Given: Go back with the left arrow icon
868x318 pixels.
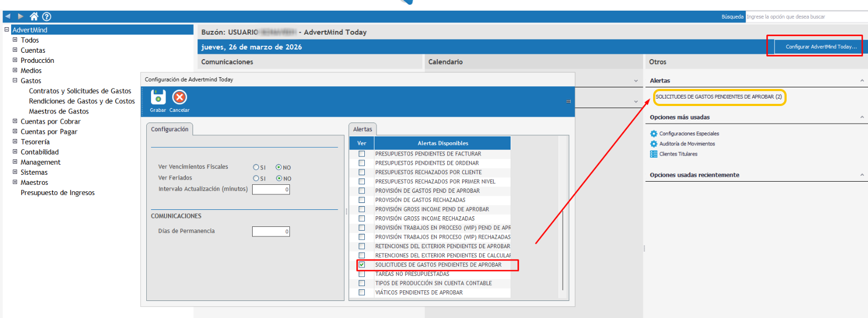Looking at the screenshot, I should [x=8, y=17].
